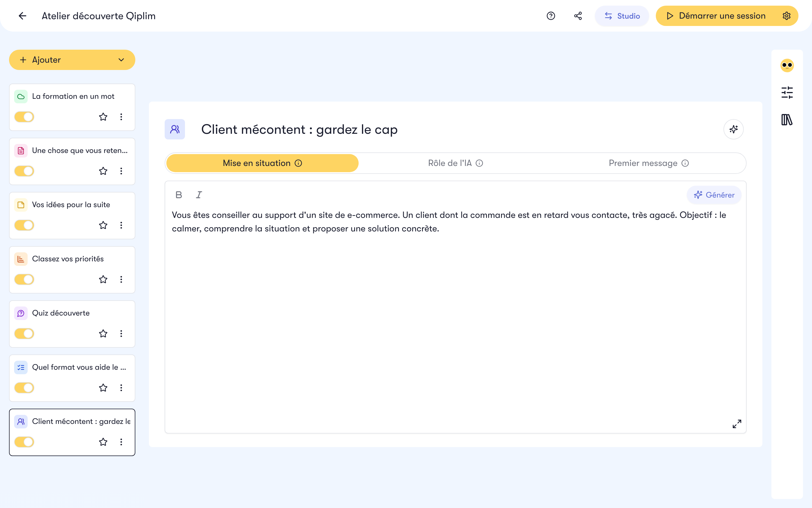Open session settings gear icon
This screenshot has width=812, height=508.
click(787, 16)
